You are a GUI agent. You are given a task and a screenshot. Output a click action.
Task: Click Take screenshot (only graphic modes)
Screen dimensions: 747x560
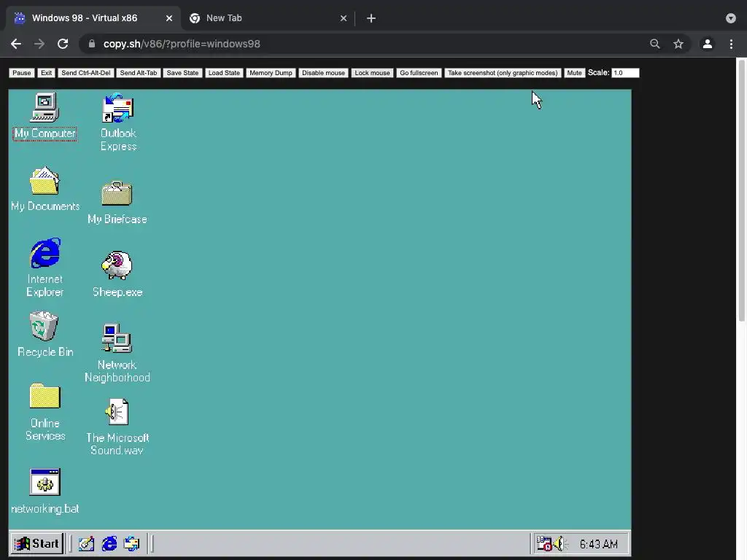503,73
